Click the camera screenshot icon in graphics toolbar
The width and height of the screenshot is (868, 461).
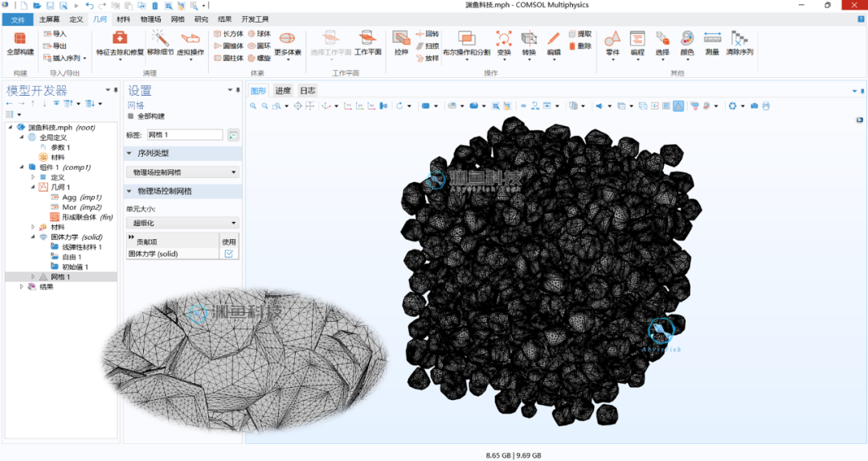[x=754, y=106]
